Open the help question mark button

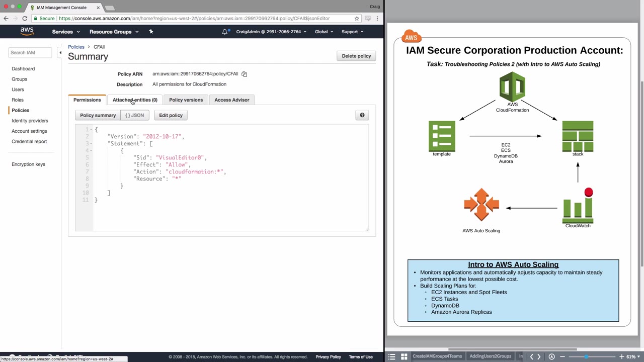pyautogui.click(x=362, y=115)
